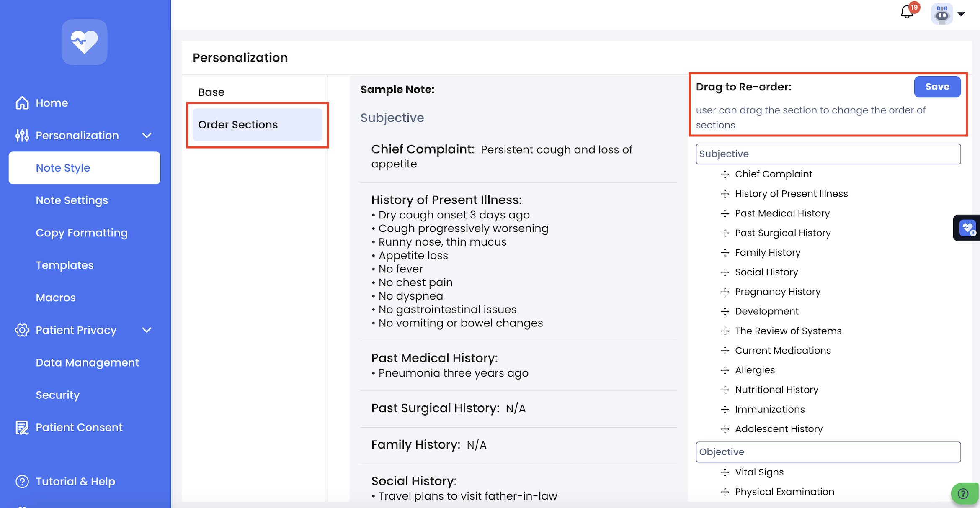This screenshot has height=508, width=980.
Task: Click the floating heart widget icon
Action: [x=967, y=228]
